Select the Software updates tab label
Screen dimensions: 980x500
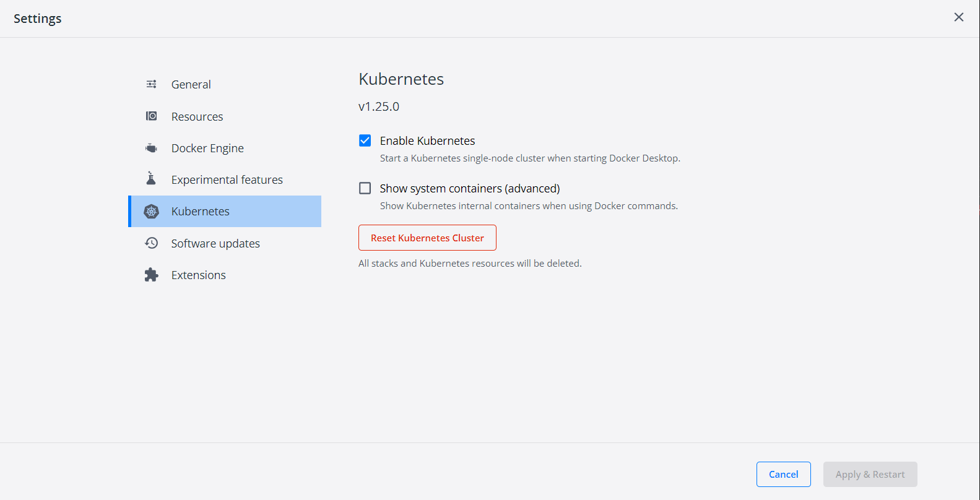pos(215,243)
